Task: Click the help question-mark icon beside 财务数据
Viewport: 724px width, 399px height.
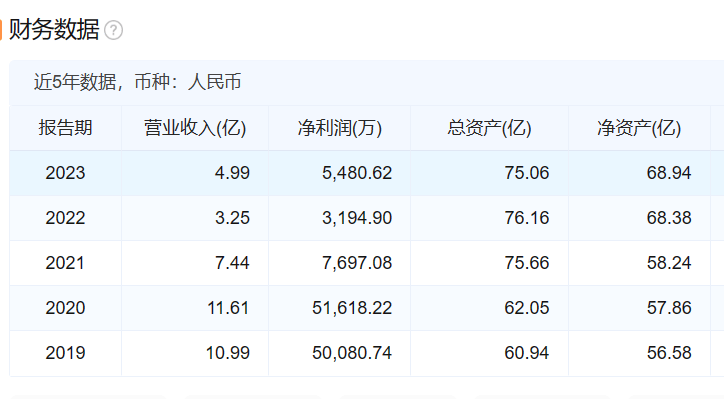Action: 114,30
